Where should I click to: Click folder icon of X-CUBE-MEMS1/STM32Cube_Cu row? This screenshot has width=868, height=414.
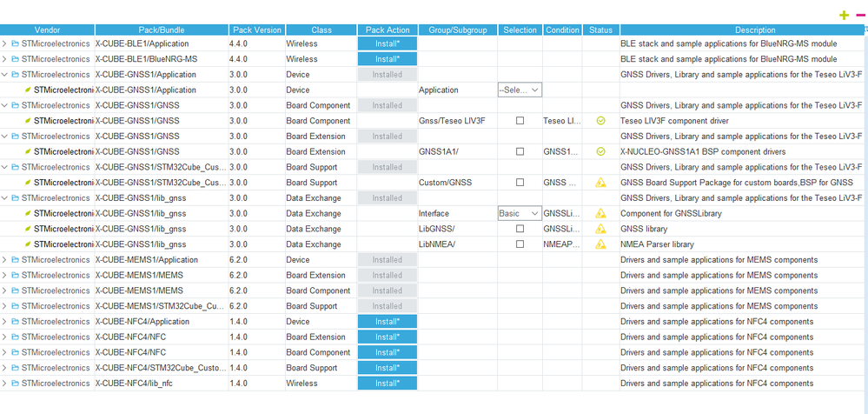pos(15,306)
